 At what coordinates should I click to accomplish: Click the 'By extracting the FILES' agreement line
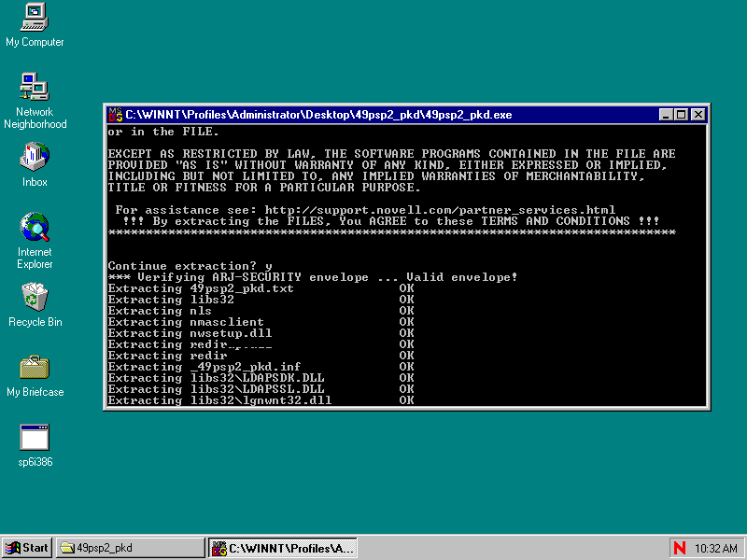coord(390,221)
